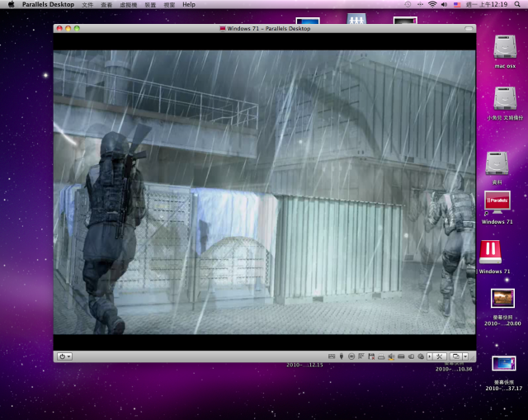Viewport: 528px width, 420px height.
Task: Click the USB device icon in status bar
Action: 342,356
